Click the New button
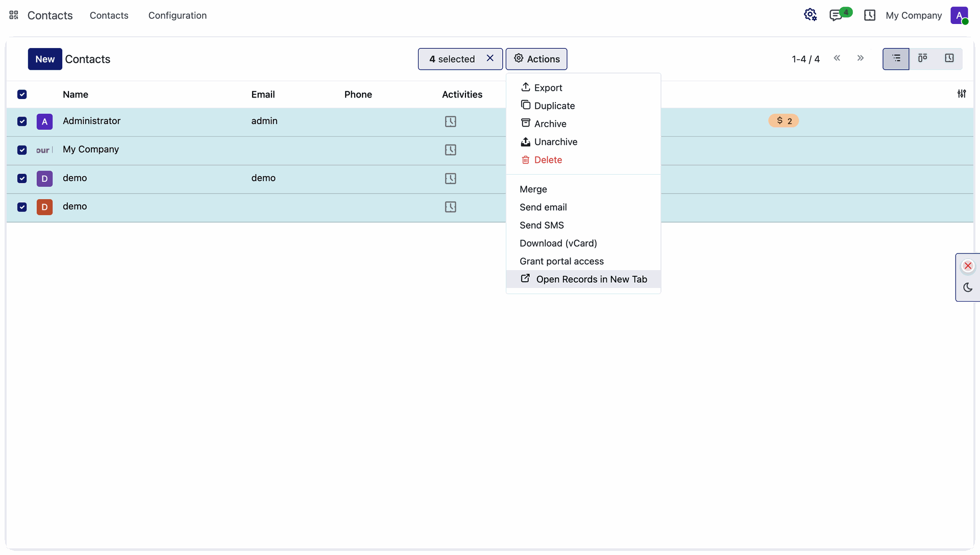The image size is (980, 555). point(45,59)
